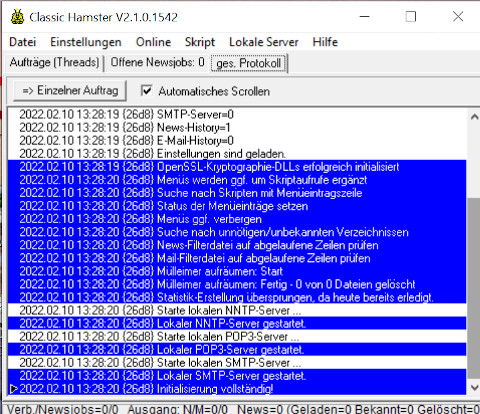The image size is (480, 414).
Task: Click the log's vertical scrollbar thumb
Action: [474, 288]
